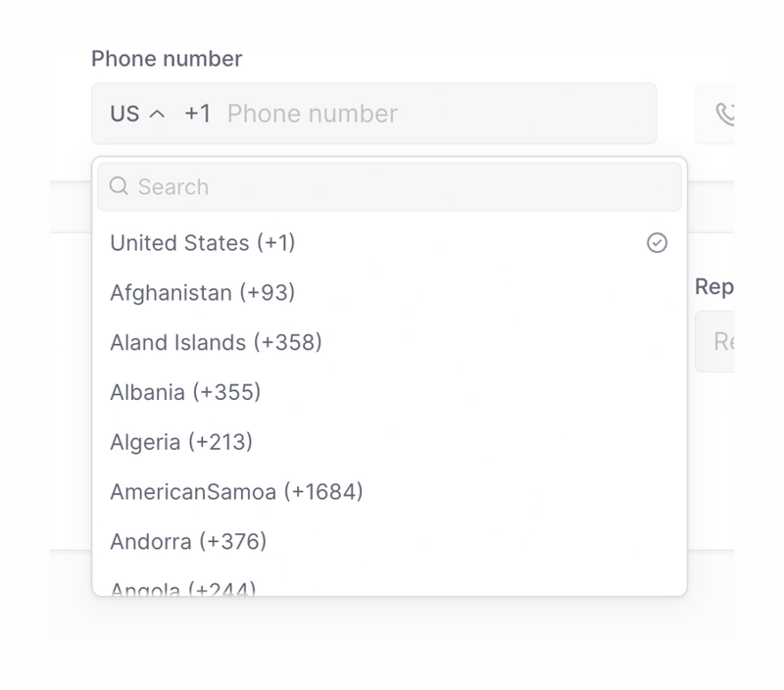Viewport: 784px width, 690px height.
Task: Choose Albania (+355)
Action: [x=186, y=392]
